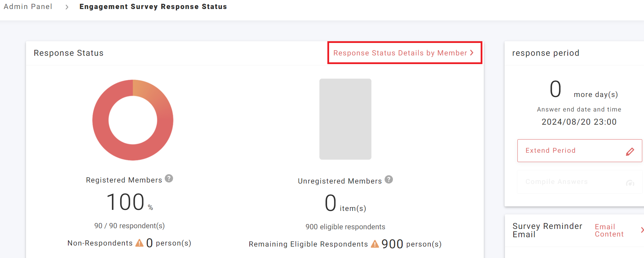
Task: Select the Engagement Survey Response Status breadcrumb
Action: click(153, 7)
